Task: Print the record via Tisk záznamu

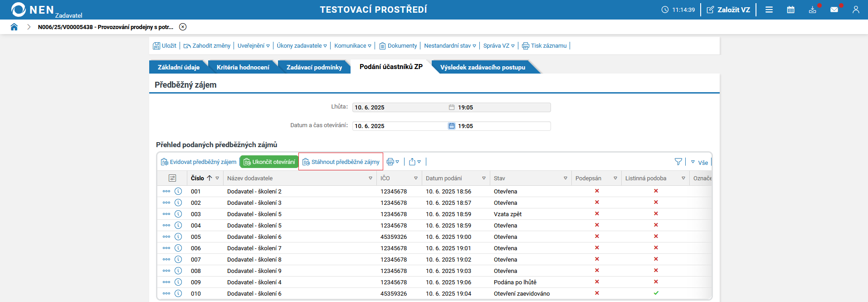Action: click(545, 45)
